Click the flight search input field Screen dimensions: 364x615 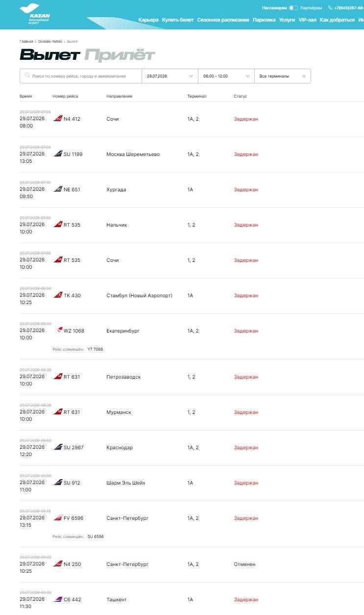pyautogui.click(x=81, y=76)
